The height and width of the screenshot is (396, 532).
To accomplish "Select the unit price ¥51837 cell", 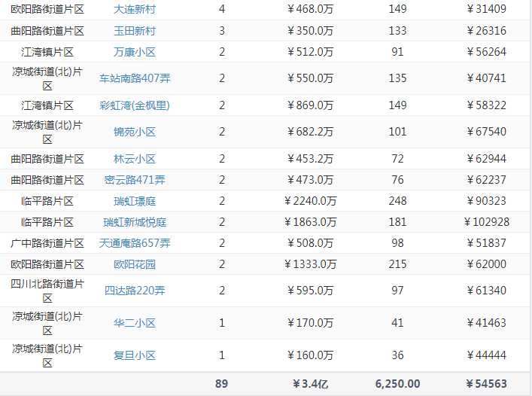I will [x=487, y=243].
